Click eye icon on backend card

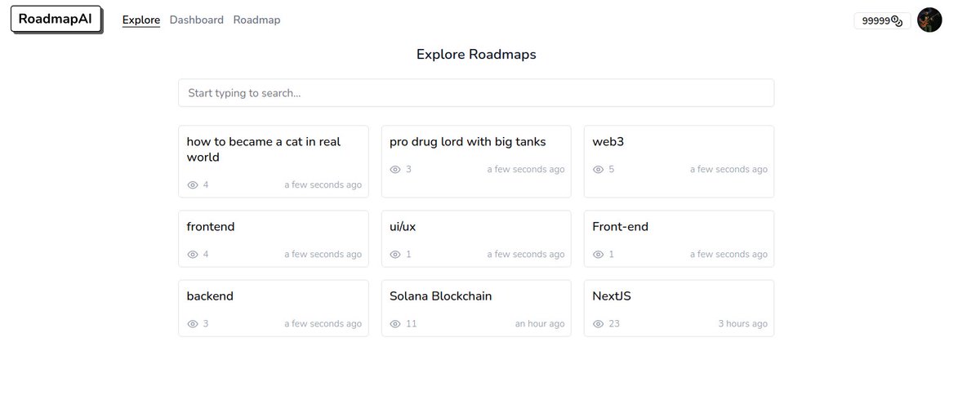coord(193,323)
